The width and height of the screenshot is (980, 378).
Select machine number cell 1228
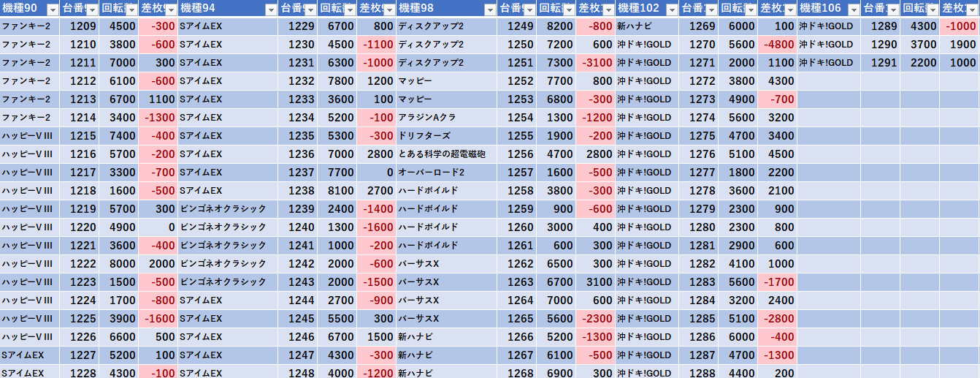80,372
